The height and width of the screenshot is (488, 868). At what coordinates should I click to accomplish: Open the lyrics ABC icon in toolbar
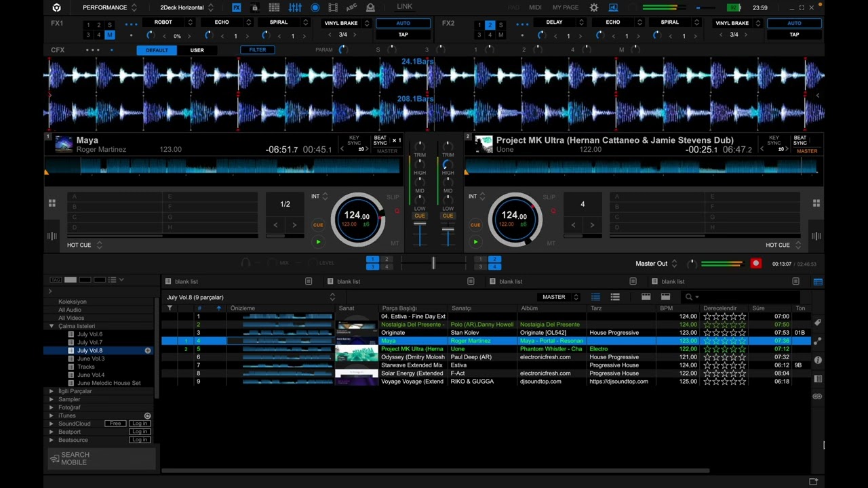[351, 7]
